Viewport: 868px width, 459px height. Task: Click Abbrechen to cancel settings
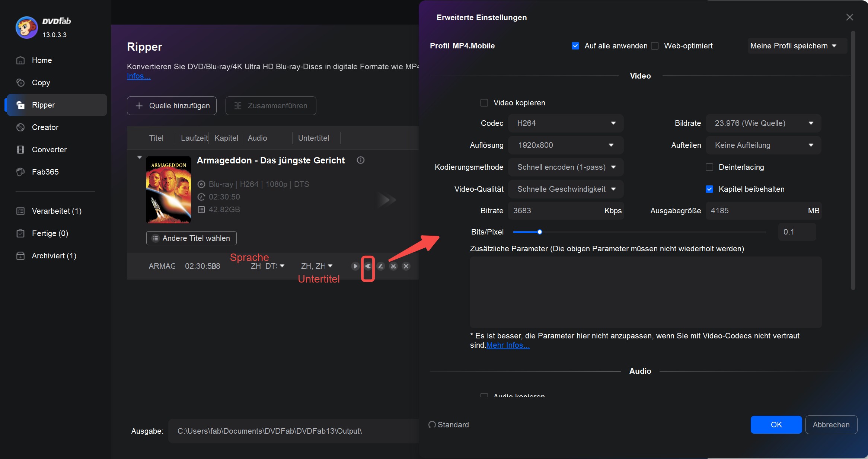click(x=831, y=425)
